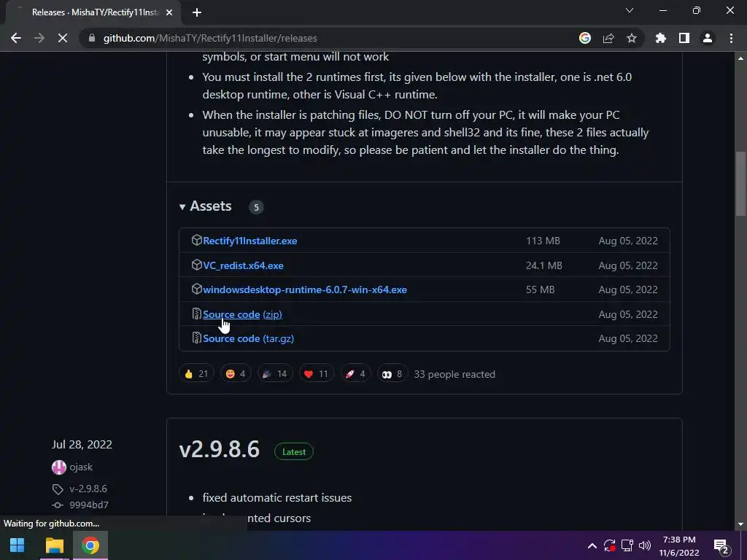Open the volume control tray icon
The height and width of the screenshot is (560, 747).
coord(645,545)
